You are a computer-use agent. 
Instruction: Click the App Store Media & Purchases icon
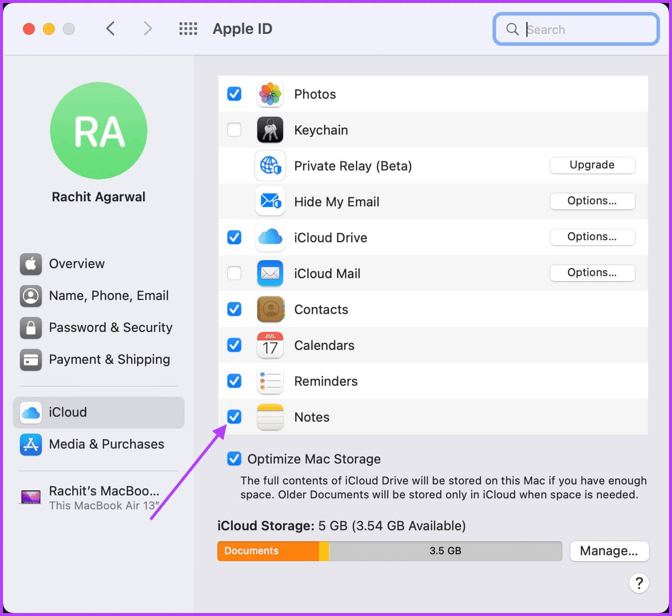pos(31,444)
